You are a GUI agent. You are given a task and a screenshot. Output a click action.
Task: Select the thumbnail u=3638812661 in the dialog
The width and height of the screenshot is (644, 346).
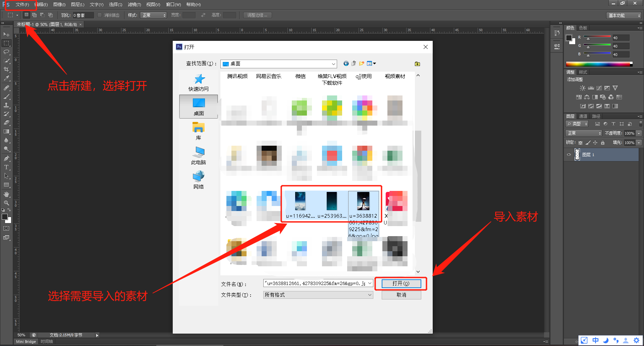coord(364,201)
